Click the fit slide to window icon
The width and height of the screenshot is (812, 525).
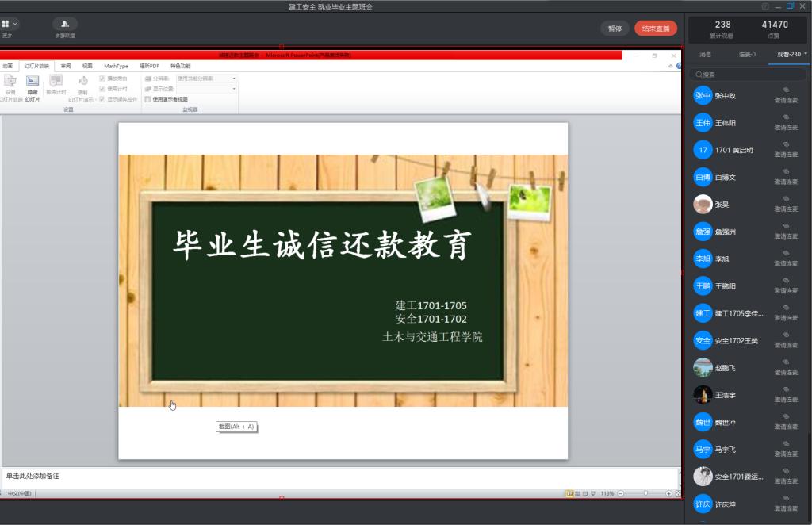(678, 493)
